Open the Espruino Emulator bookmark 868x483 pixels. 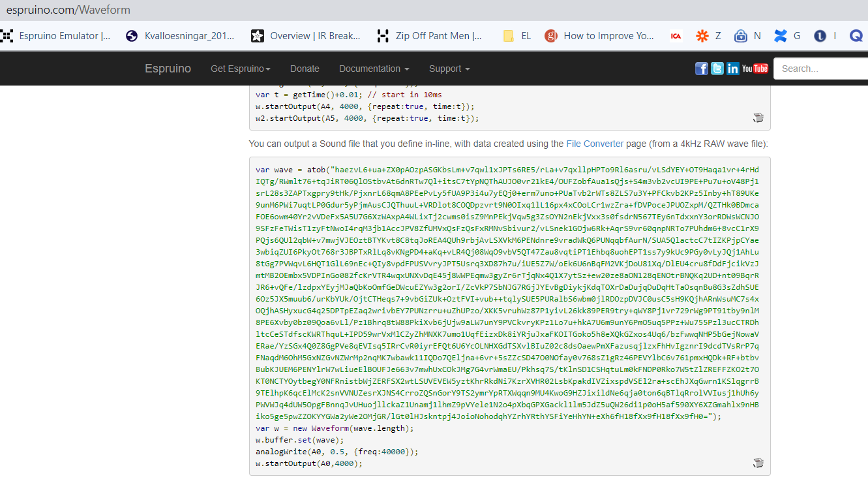coord(56,36)
